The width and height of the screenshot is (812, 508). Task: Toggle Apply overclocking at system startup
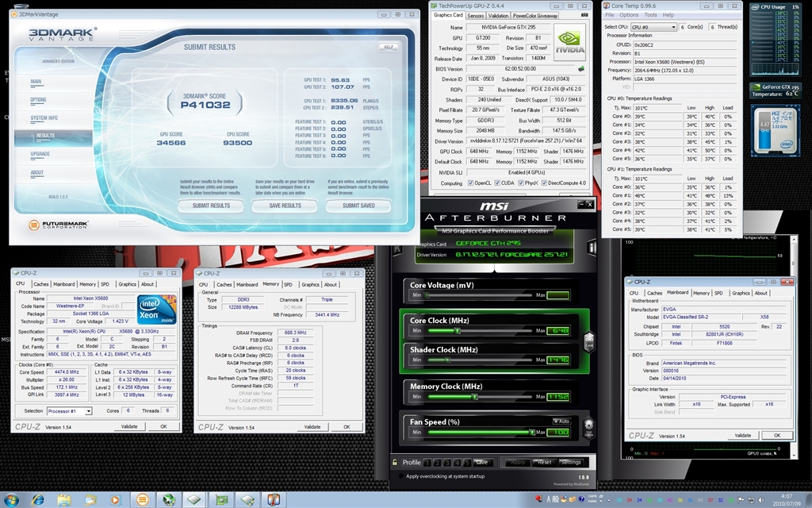click(x=400, y=476)
